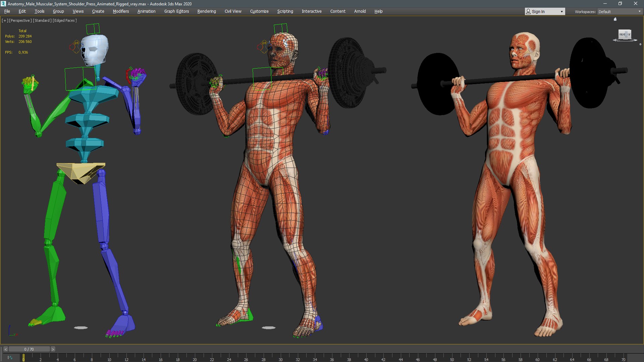
Task: Open the Civil View menu
Action: pos(233,11)
